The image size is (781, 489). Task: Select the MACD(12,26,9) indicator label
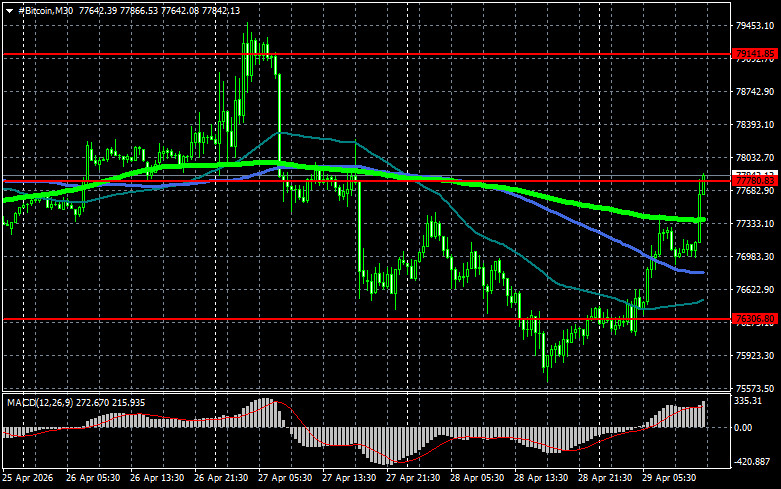tap(39, 402)
